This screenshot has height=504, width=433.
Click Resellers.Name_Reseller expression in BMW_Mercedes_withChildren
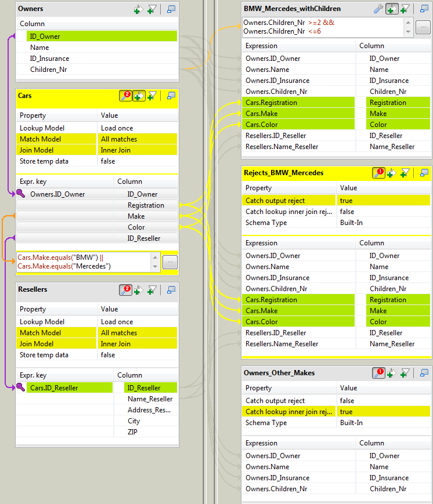(298, 147)
